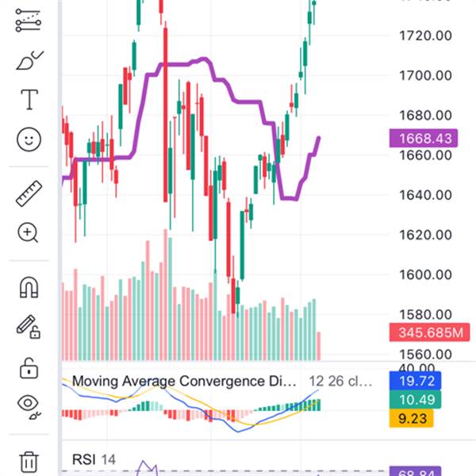Activate the Zoom In tool
The height and width of the screenshot is (476, 476).
[x=29, y=232]
